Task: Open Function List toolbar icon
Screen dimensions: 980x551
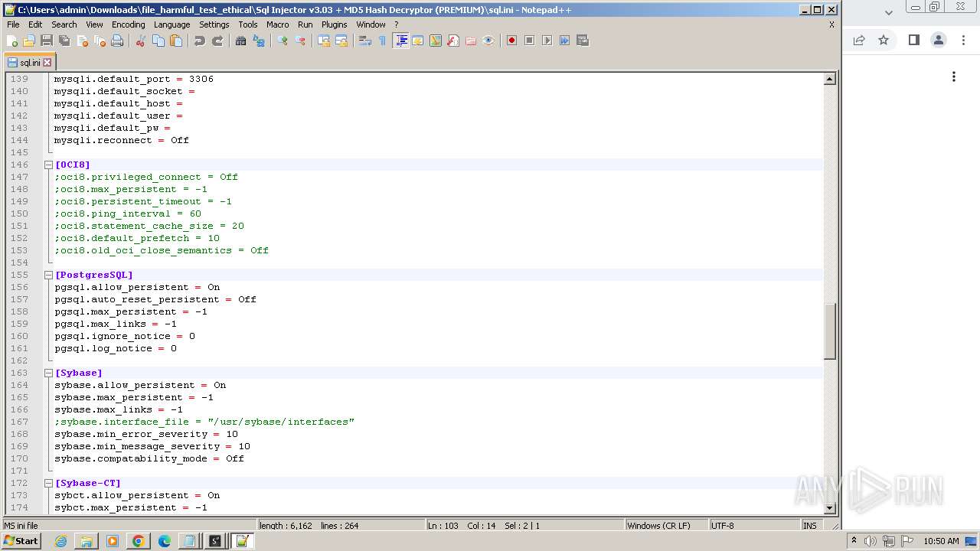Action: tap(453, 41)
